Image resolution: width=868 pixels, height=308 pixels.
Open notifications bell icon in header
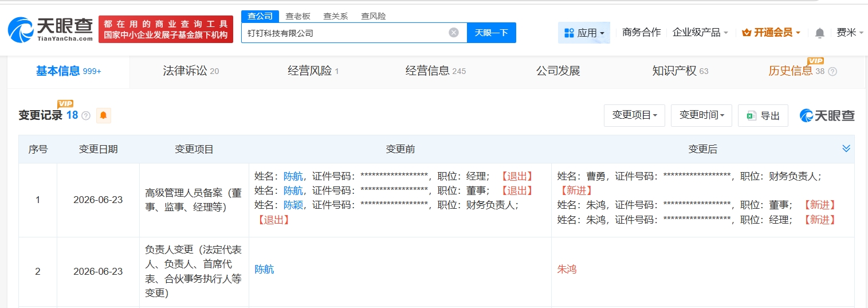(x=820, y=33)
